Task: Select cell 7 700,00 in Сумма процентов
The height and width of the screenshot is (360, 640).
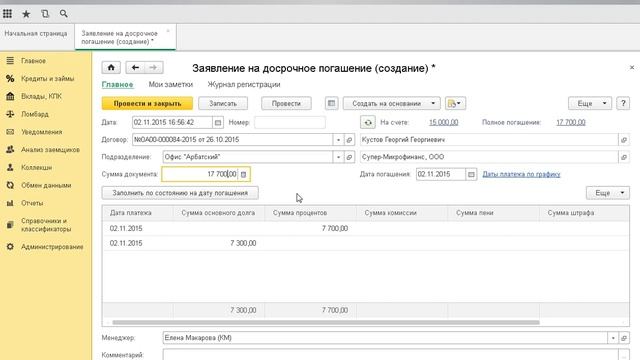Action: coord(311,229)
